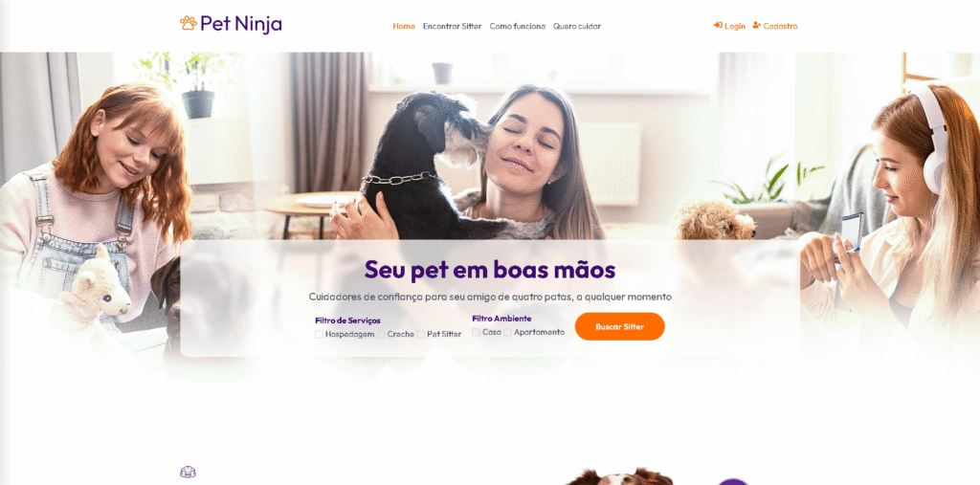The image size is (980, 485).
Task: Open the Como funciona page
Action: coord(517,26)
